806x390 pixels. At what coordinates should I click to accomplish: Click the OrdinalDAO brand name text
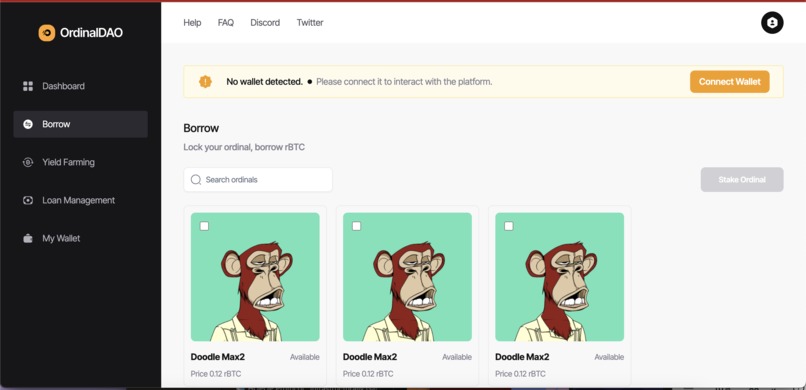(91, 33)
